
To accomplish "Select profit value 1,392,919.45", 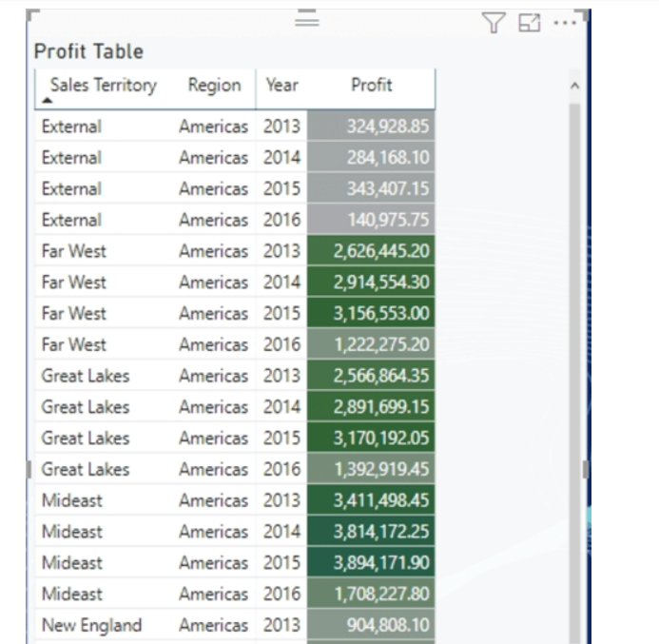I will [x=381, y=469].
